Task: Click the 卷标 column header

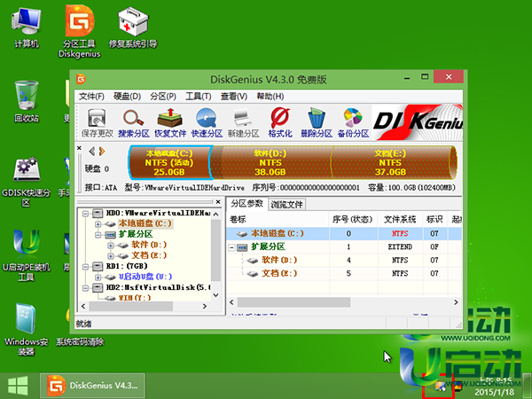Action: tap(278, 220)
